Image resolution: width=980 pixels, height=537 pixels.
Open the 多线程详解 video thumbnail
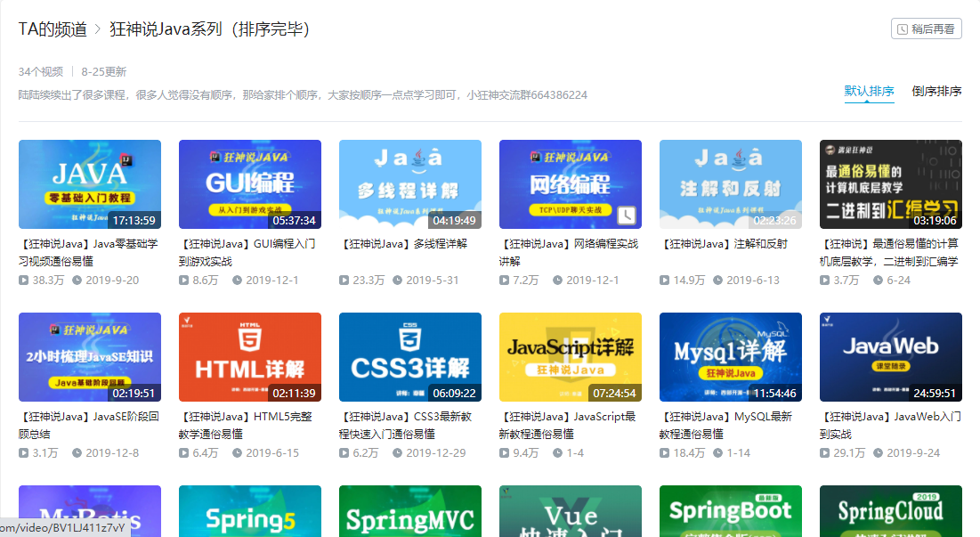pyautogui.click(x=410, y=184)
